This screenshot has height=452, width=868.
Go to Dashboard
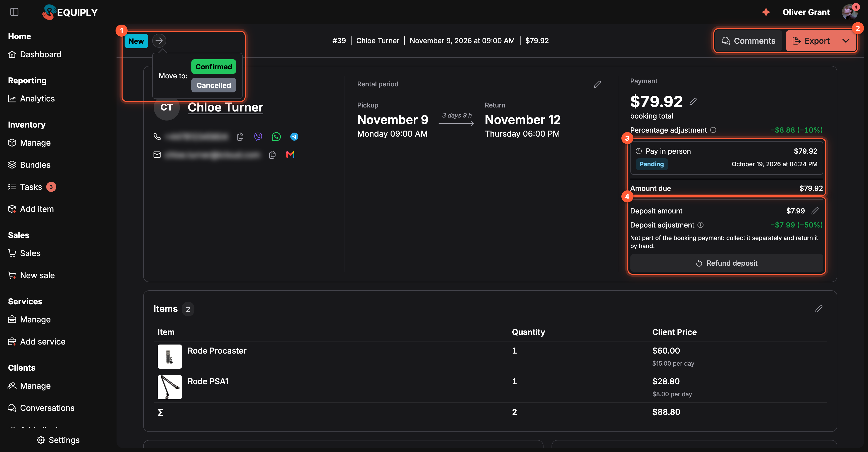(35, 54)
